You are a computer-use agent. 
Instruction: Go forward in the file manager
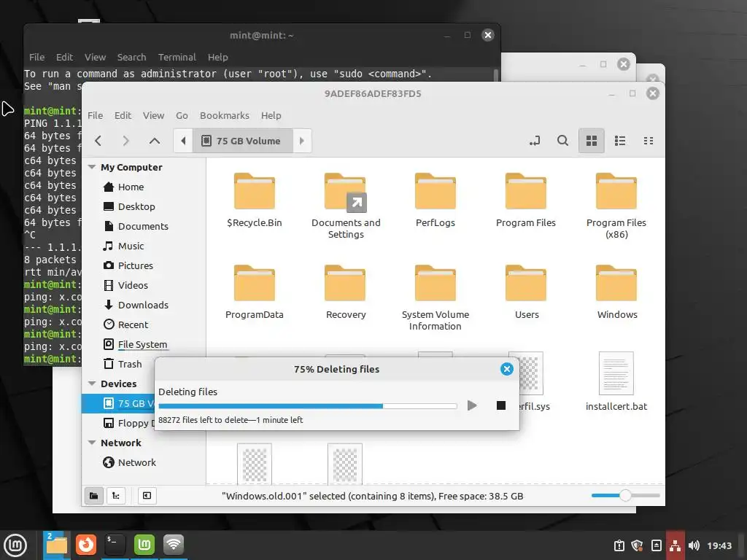(x=125, y=141)
